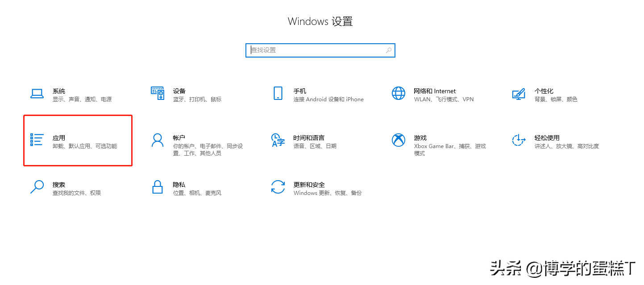The height and width of the screenshot is (285, 644).
Task: Open the Accounts person icon
Action: tap(158, 140)
